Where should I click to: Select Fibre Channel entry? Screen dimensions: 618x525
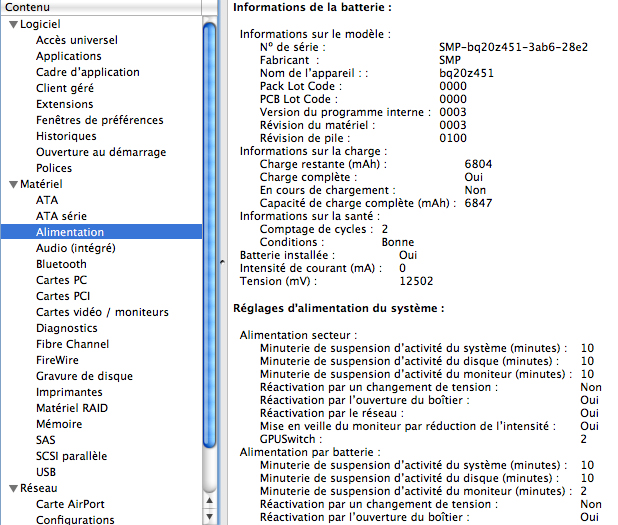pyautogui.click(x=73, y=344)
